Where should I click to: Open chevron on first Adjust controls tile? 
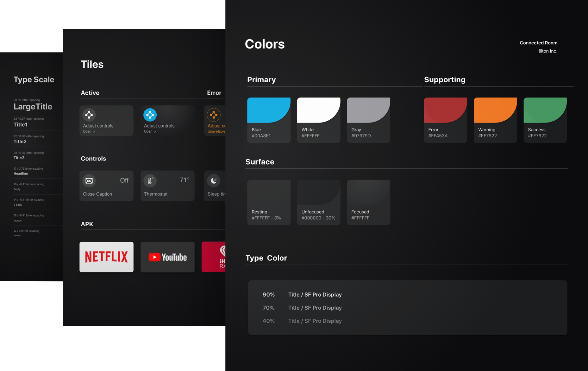94,132
